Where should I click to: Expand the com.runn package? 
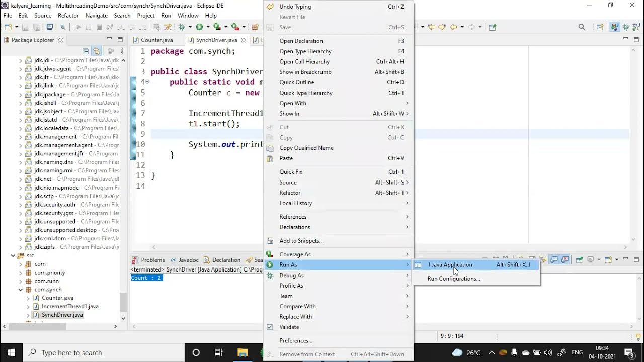tap(21, 281)
